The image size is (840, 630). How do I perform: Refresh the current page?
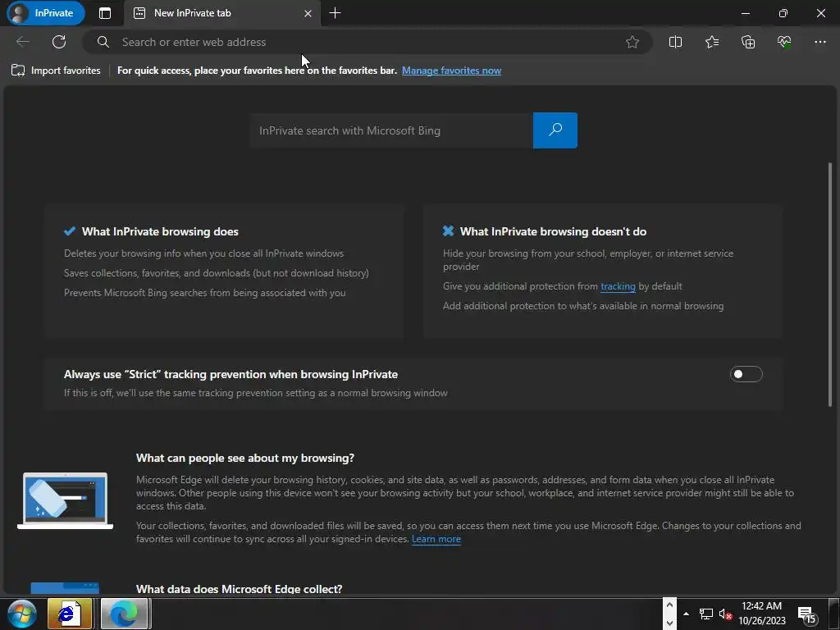point(59,42)
